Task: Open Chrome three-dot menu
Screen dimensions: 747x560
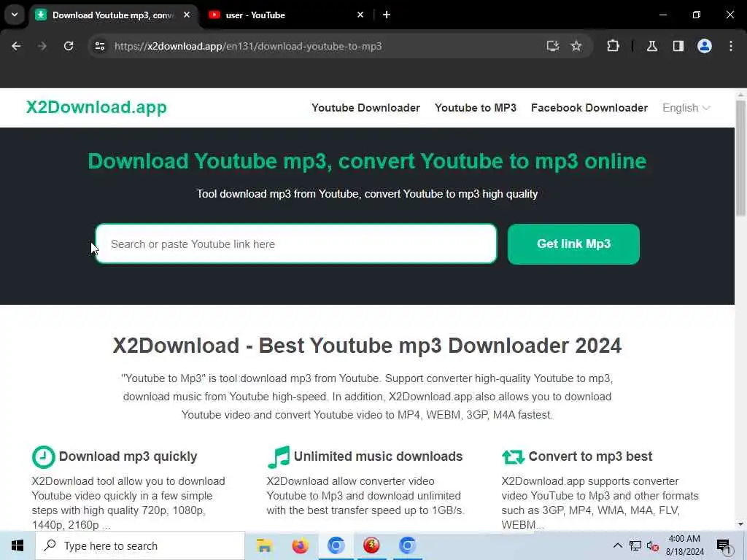Action: [731, 46]
